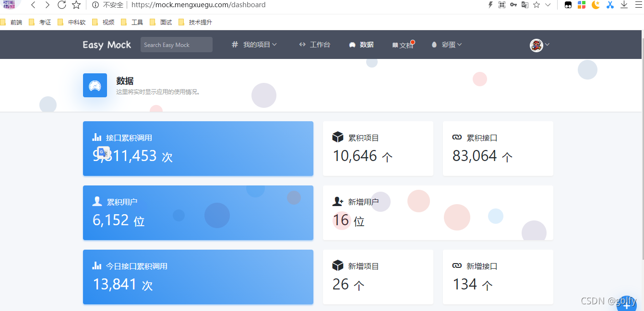Screen dimensions: 644x311
Task: Expand the 彩蛋 dropdown menu
Action: 447,45
